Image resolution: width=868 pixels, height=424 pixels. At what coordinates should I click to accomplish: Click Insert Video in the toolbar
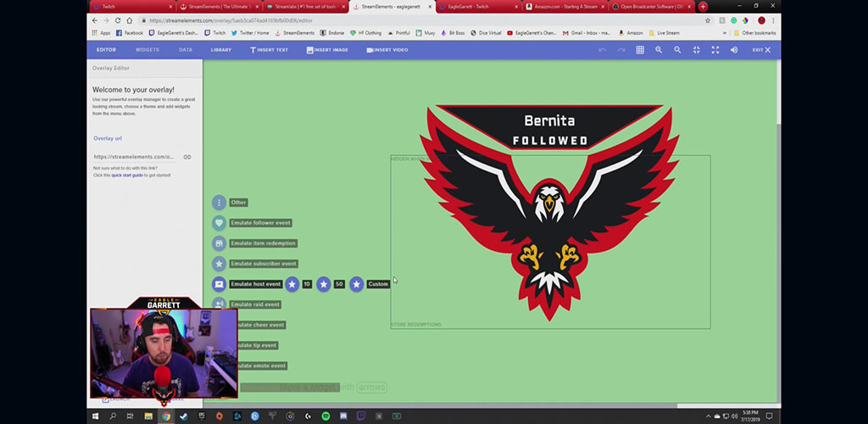click(387, 50)
